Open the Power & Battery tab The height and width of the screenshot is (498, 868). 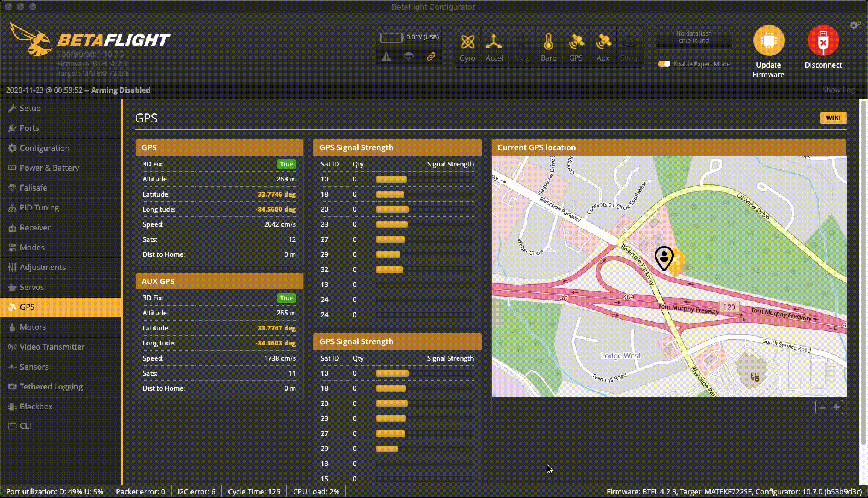[60, 168]
